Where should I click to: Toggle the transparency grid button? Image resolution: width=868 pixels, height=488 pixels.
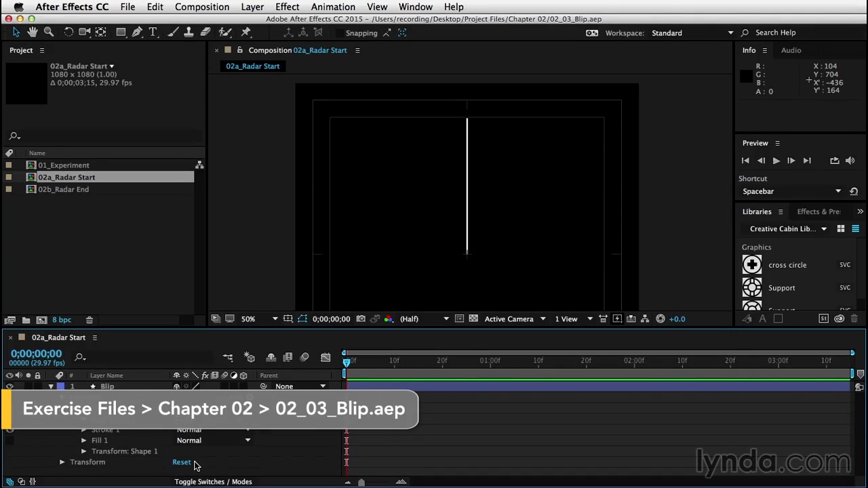click(473, 319)
